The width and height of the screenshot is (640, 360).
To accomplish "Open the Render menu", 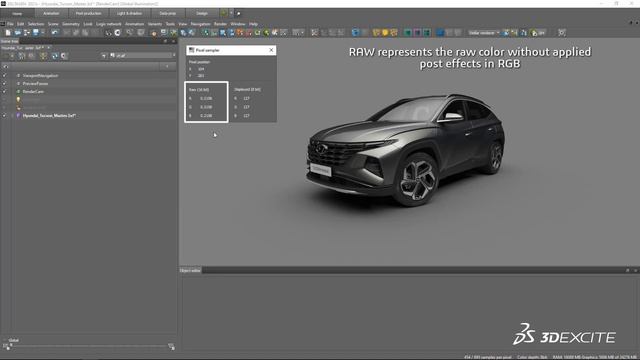I will coord(220,24).
